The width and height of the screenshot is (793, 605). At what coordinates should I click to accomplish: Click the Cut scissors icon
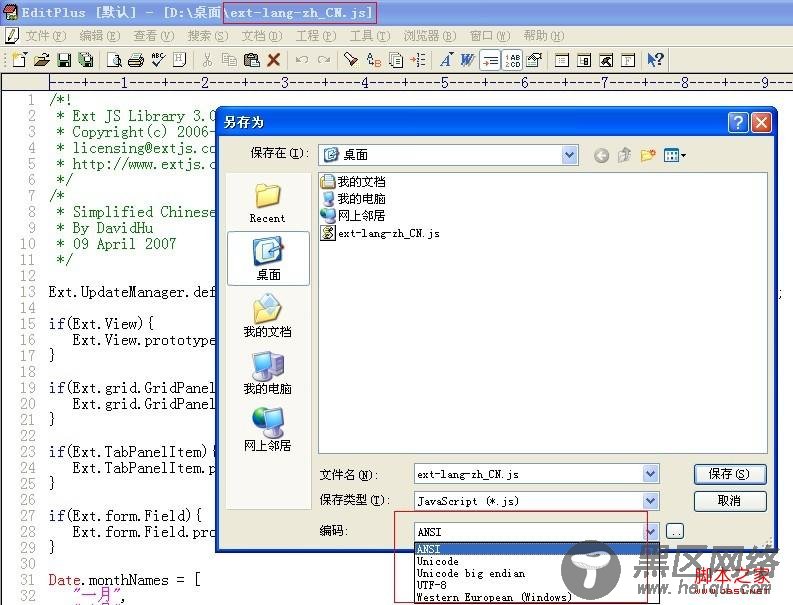click(x=207, y=60)
